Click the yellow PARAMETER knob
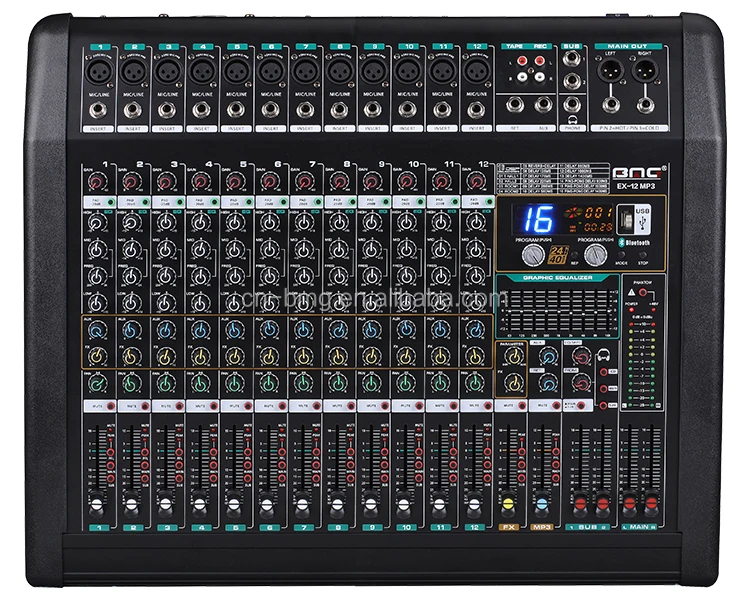Image resolution: width=750 pixels, height=600 pixels. tap(514, 356)
